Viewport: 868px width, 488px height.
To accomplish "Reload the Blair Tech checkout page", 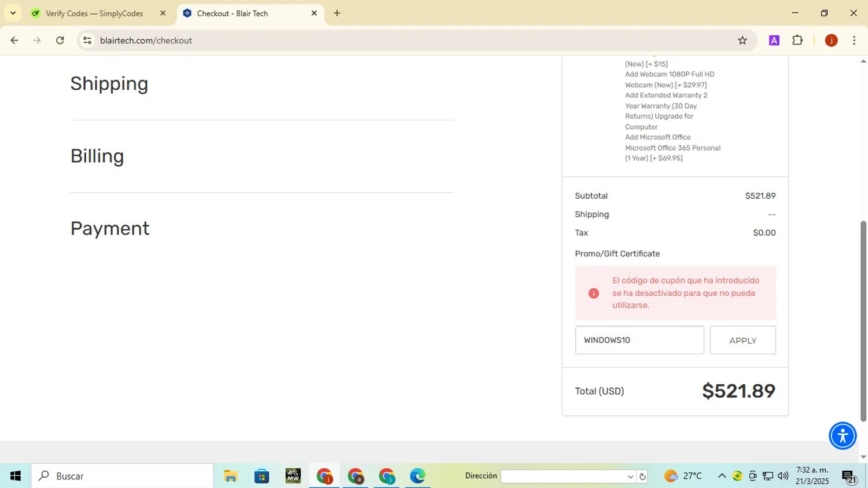I will click(60, 41).
